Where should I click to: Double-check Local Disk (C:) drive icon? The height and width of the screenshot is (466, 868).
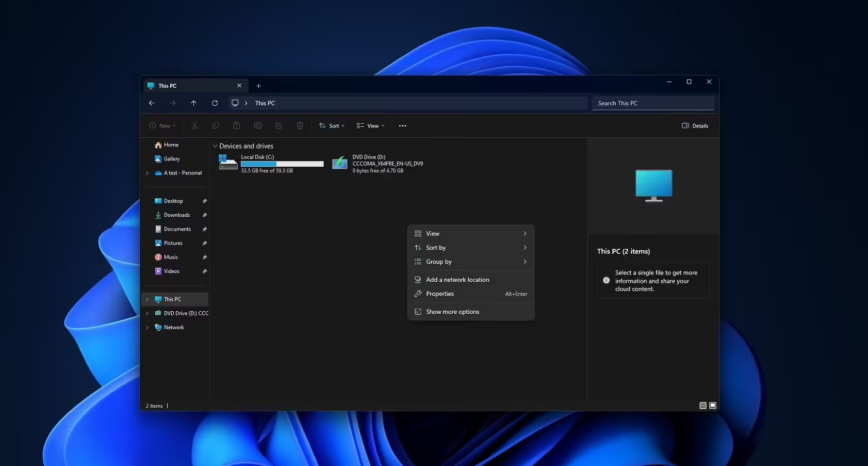click(x=227, y=163)
